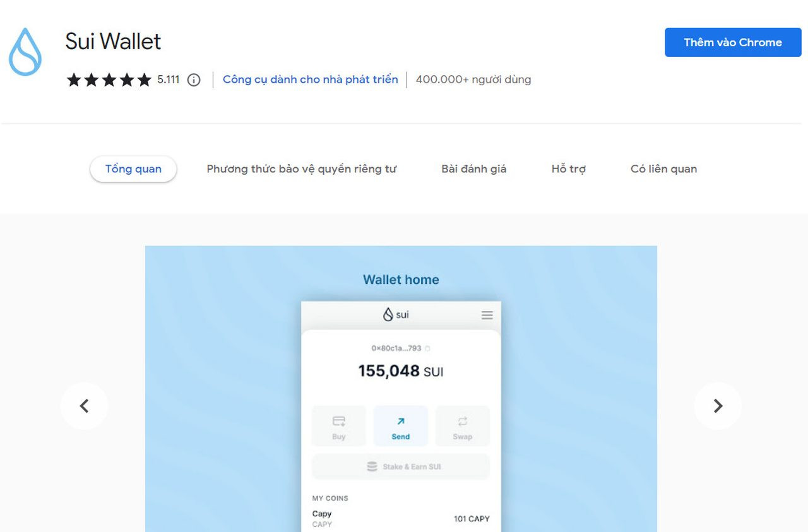Open Công cụ dành cho nhà phát triển link
Viewport: 808px width, 532px height.
[310, 80]
